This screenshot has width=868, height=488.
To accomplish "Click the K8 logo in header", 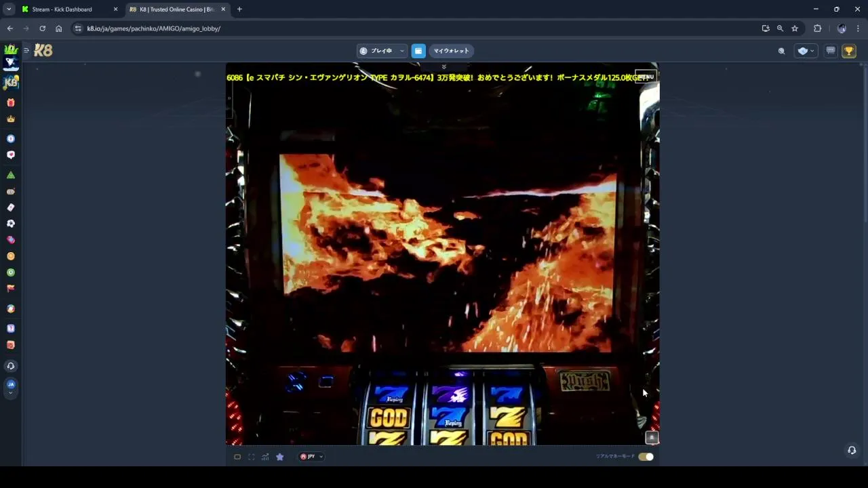I will [x=43, y=51].
